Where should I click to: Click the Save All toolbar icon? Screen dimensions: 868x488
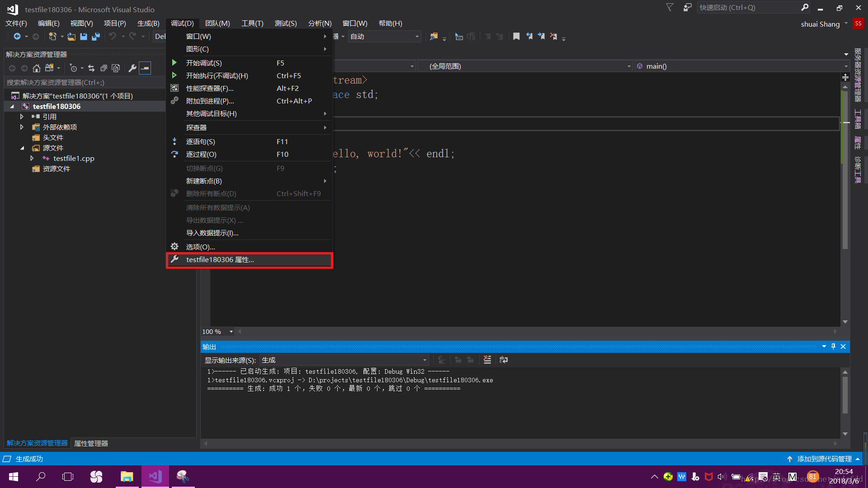pos(96,37)
